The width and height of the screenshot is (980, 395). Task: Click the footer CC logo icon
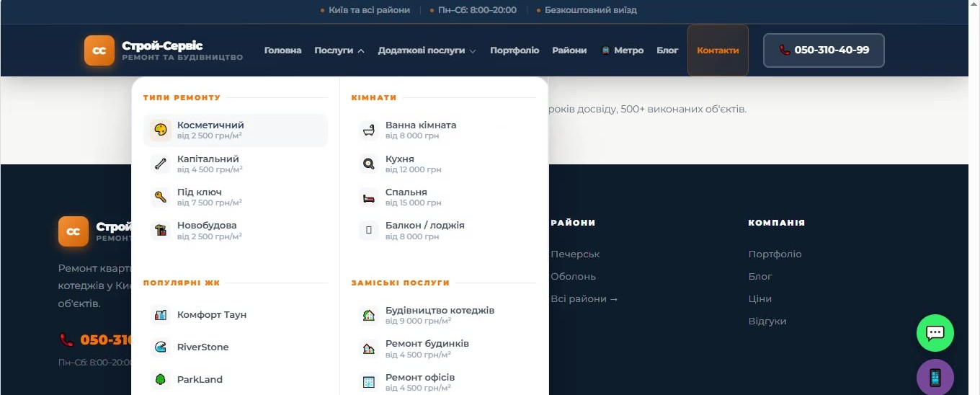coord(73,231)
